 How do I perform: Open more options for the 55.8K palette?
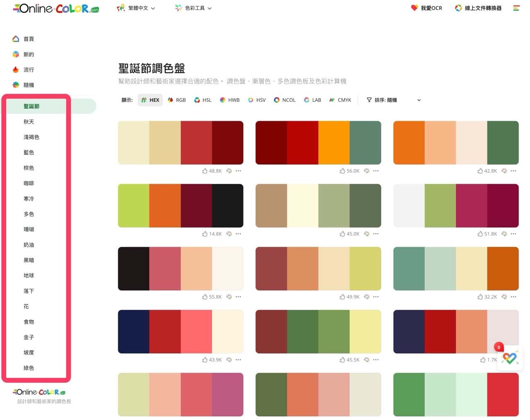[x=238, y=297]
